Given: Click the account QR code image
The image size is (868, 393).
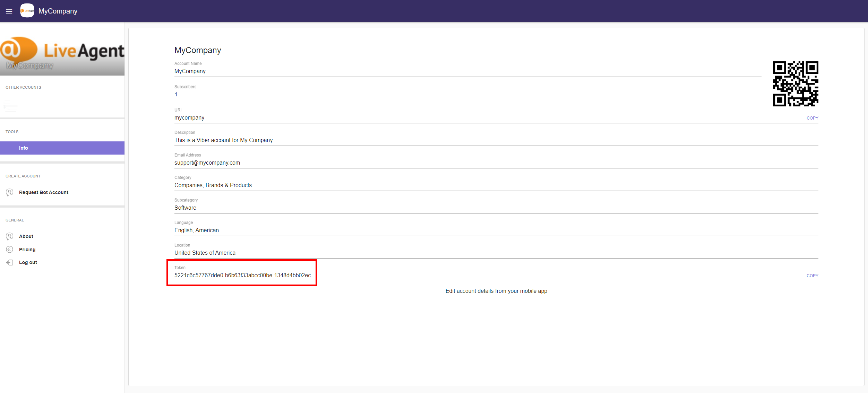Looking at the screenshot, I should [796, 84].
